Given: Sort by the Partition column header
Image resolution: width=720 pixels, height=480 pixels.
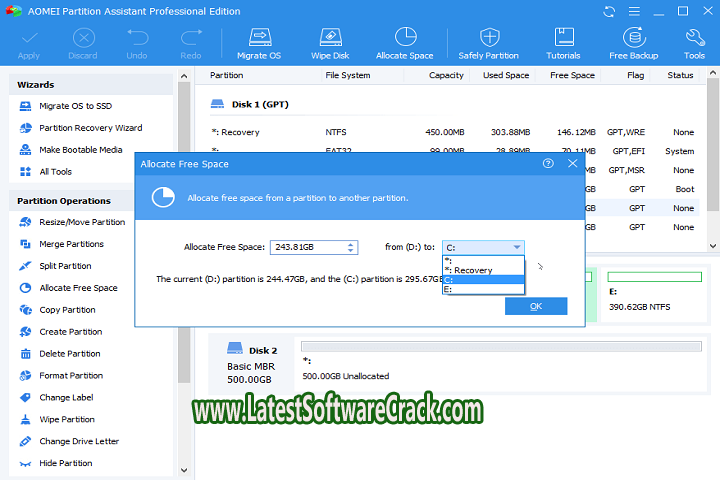Looking at the screenshot, I should [227, 75].
